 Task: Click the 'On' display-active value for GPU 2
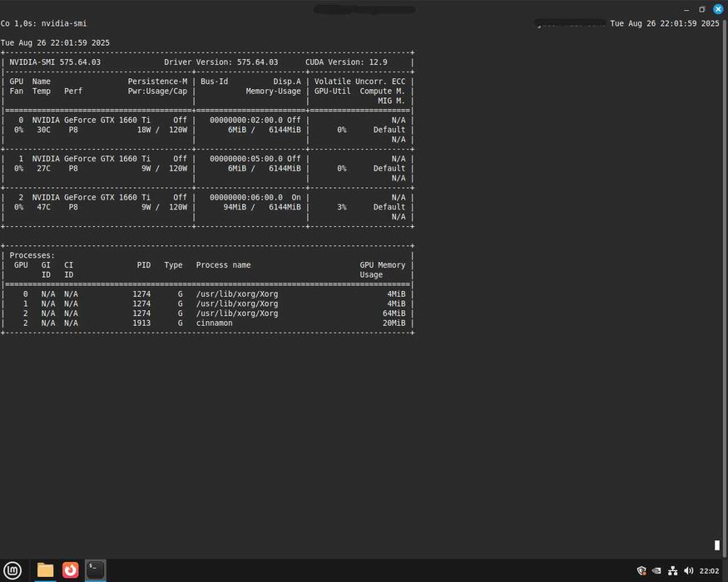(296, 197)
